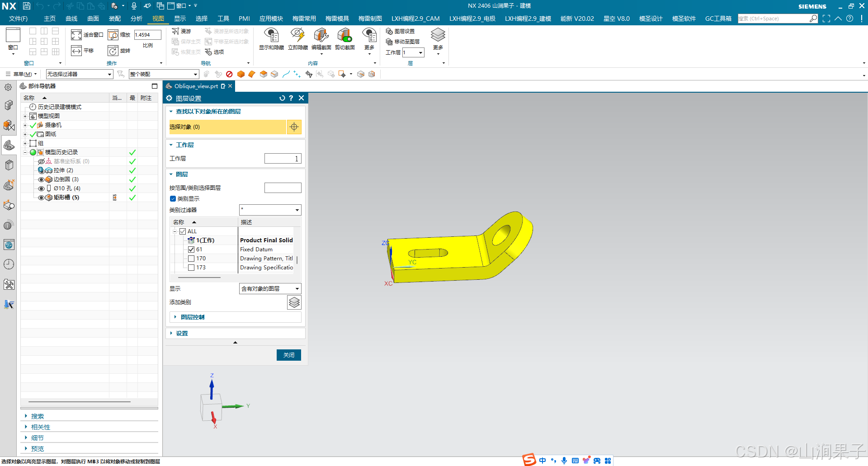Viewport: 868px width, 466px height.
Task: Open navigation 选项 options icon
Action: click(x=208, y=52)
